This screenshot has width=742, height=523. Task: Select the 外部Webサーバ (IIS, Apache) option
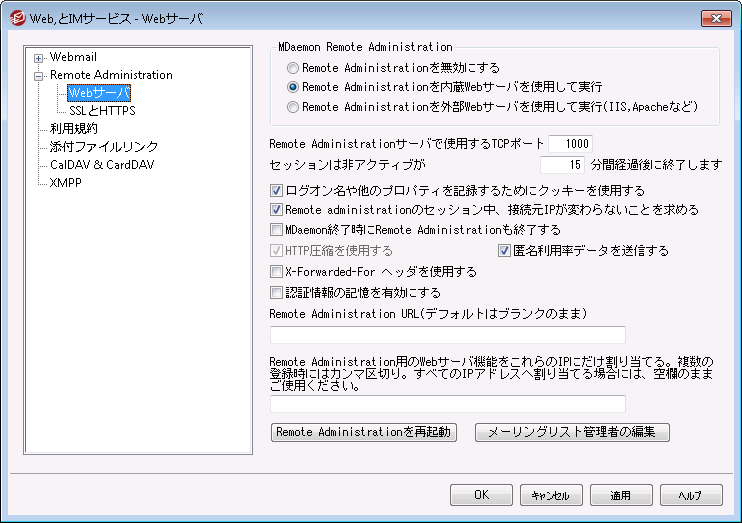click(293, 107)
